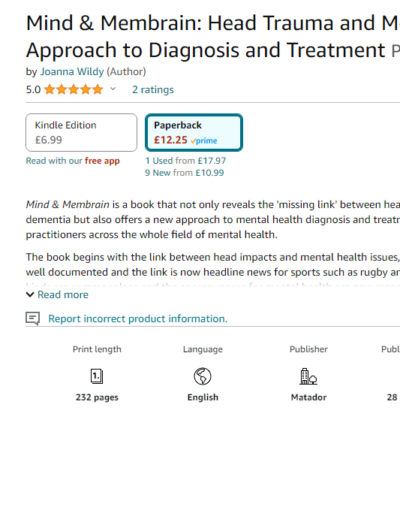
Task: Click the Publisher building icon
Action: pyautogui.click(x=308, y=376)
